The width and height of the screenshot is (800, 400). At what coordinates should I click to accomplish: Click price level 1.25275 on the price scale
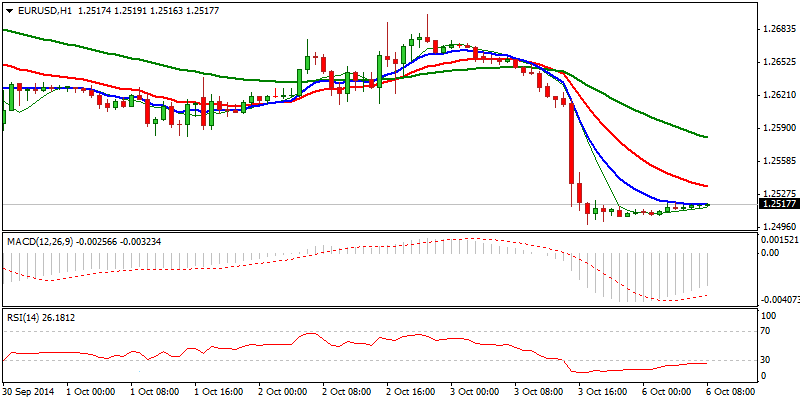pos(779,194)
